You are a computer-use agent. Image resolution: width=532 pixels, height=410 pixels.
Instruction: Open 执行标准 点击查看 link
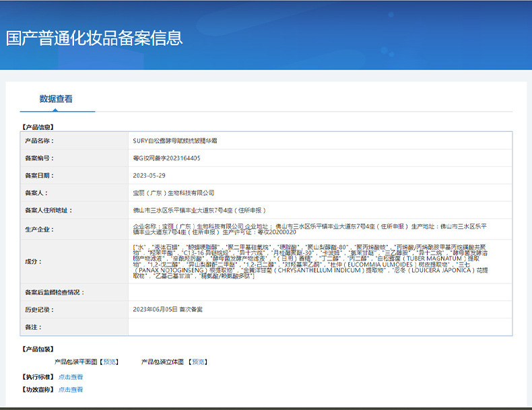click(x=71, y=377)
